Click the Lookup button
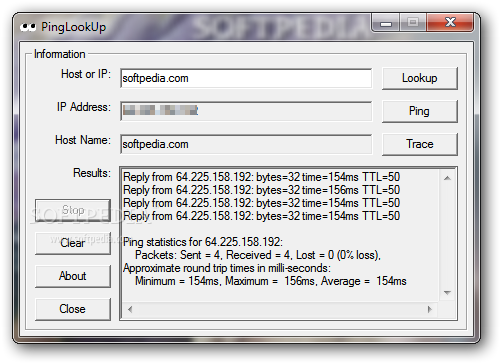 pyautogui.click(x=419, y=78)
